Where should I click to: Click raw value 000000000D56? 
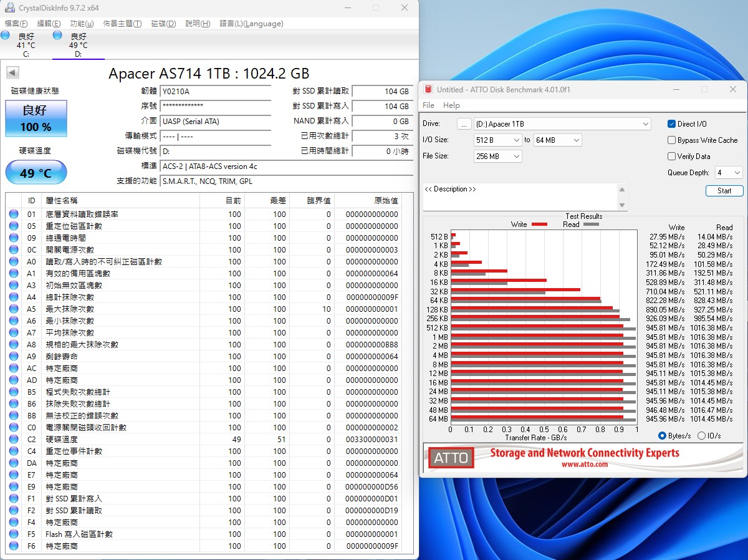pyautogui.click(x=372, y=487)
